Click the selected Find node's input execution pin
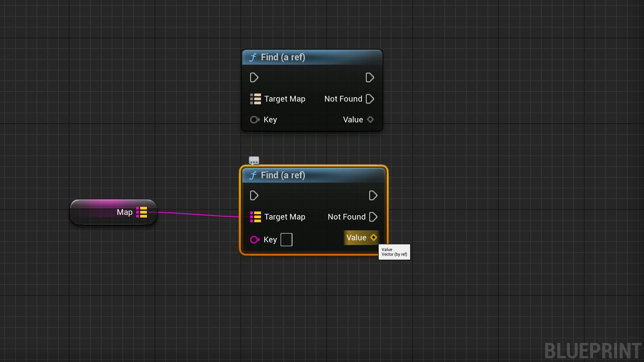The image size is (644, 362). 254,196
